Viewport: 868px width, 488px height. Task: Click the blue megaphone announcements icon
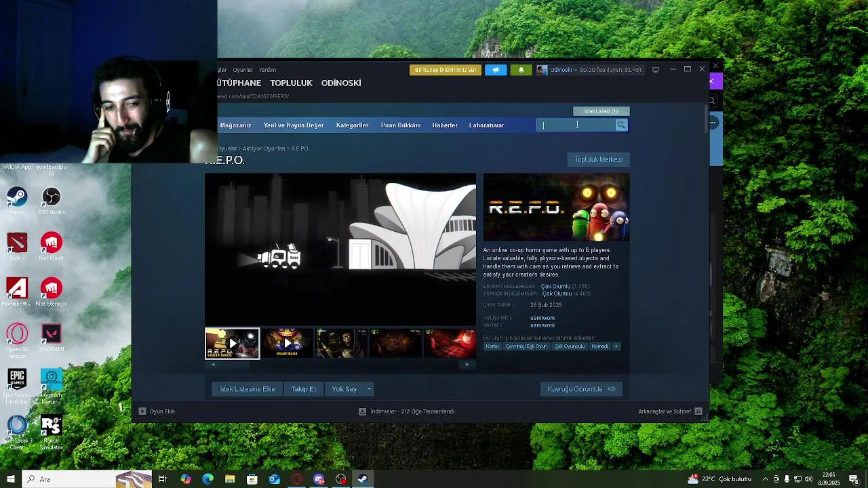(x=496, y=70)
